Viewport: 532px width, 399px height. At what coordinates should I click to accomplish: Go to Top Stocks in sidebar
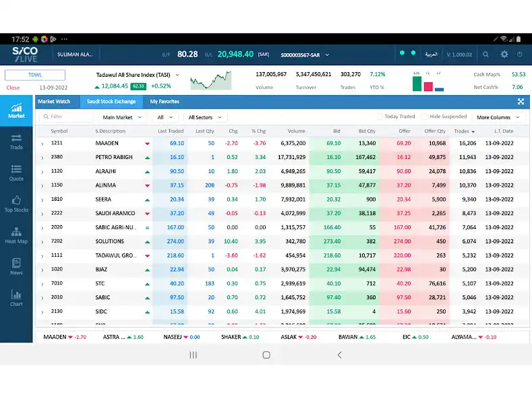(16, 204)
